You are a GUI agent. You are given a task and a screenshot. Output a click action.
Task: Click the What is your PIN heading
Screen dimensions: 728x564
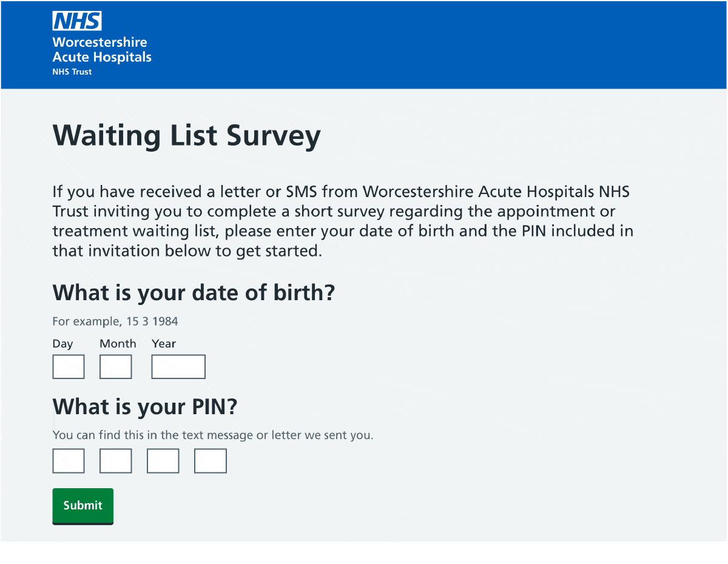pos(144,406)
